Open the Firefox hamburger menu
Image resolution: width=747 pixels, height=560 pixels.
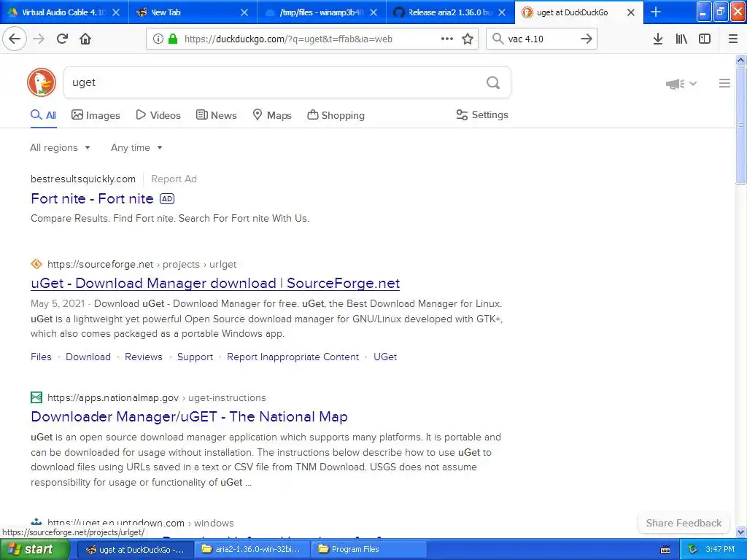tap(733, 39)
